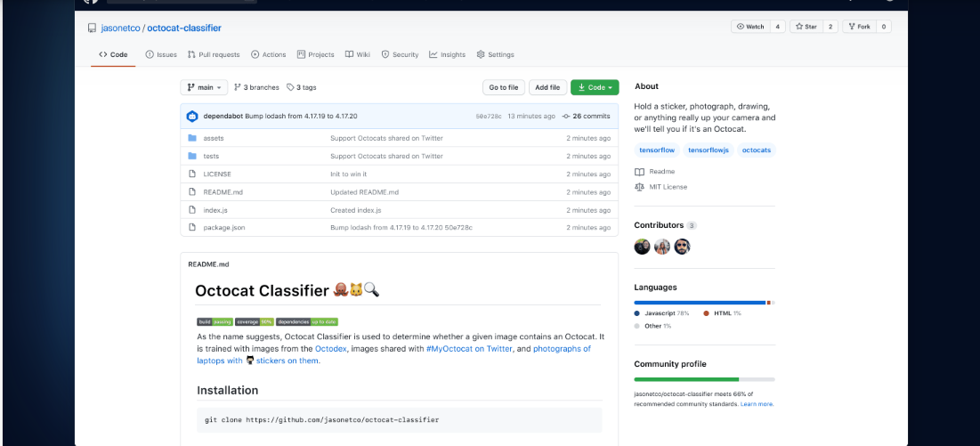This screenshot has width=980, height=446.
Task: Click the Community profile progress bar
Action: click(704, 379)
